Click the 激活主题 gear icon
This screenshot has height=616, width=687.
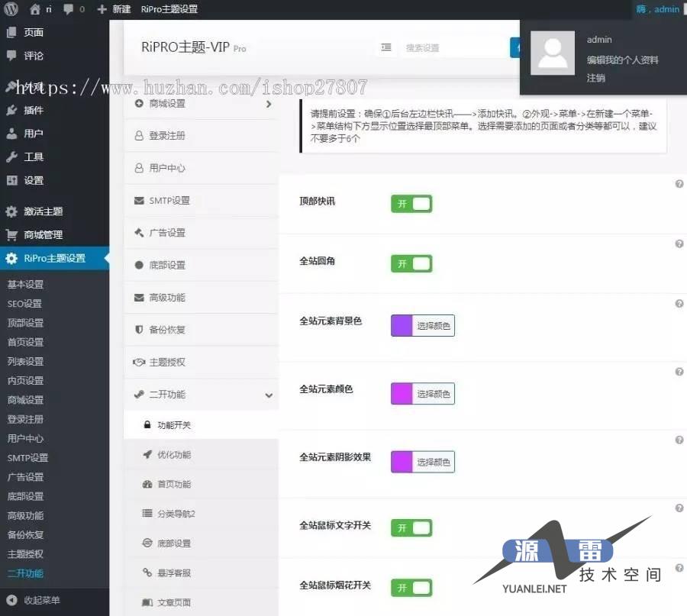point(11,211)
